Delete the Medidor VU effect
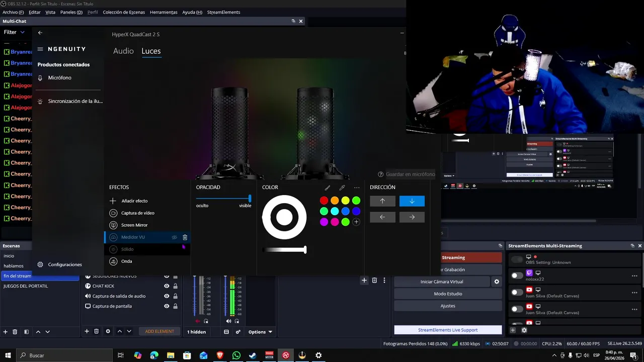 [185, 237]
